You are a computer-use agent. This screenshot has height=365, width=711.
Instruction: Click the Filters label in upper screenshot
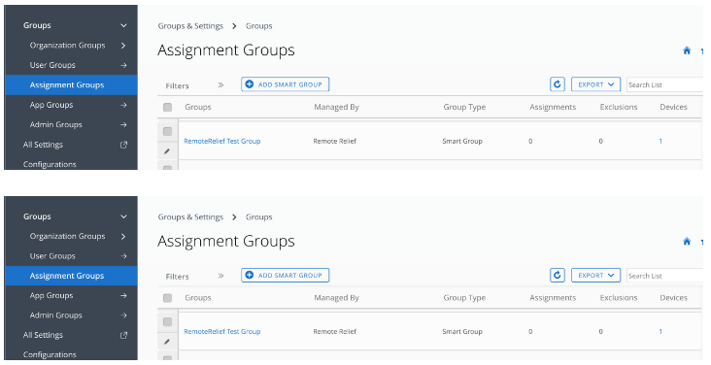pyautogui.click(x=177, y=86)
